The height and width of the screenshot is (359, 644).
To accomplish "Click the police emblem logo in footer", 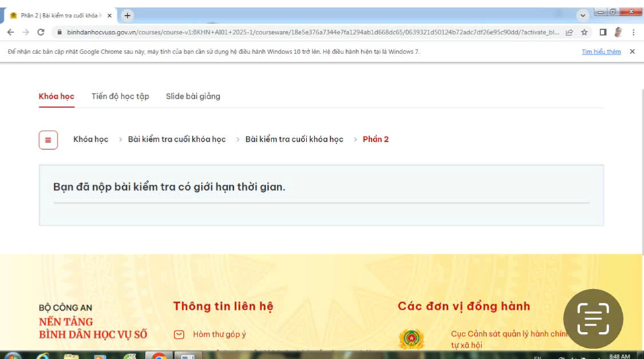I will [411, 339].
